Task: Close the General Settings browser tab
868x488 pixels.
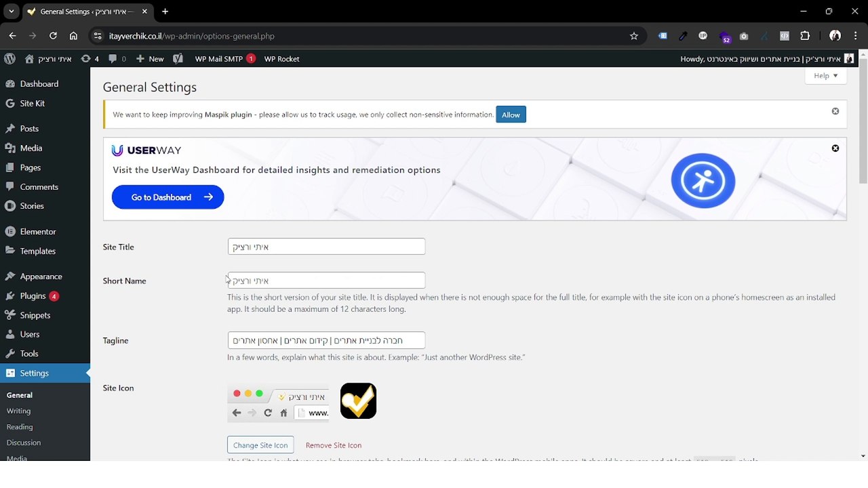Action: 144,12
